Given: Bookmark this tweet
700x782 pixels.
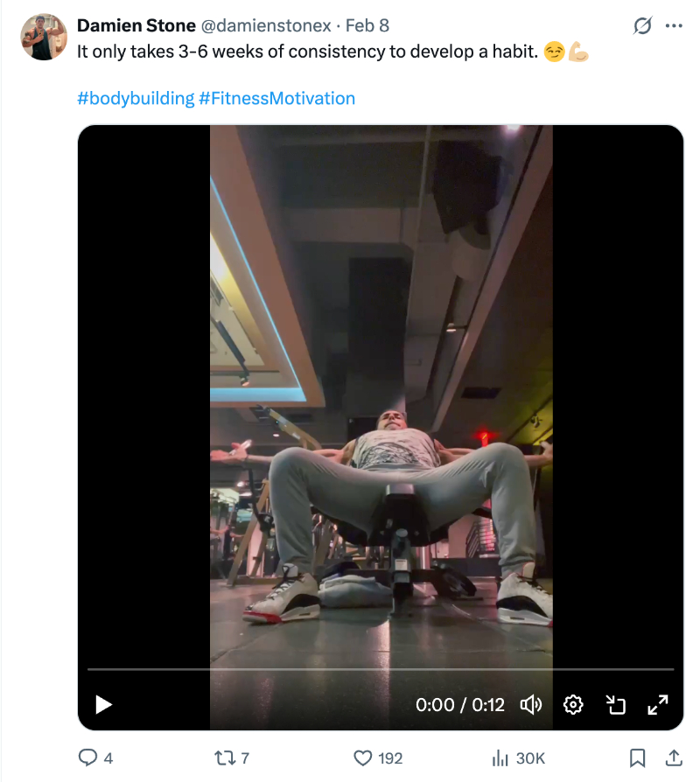Looking at the screenshot, I should coord(637,758).
